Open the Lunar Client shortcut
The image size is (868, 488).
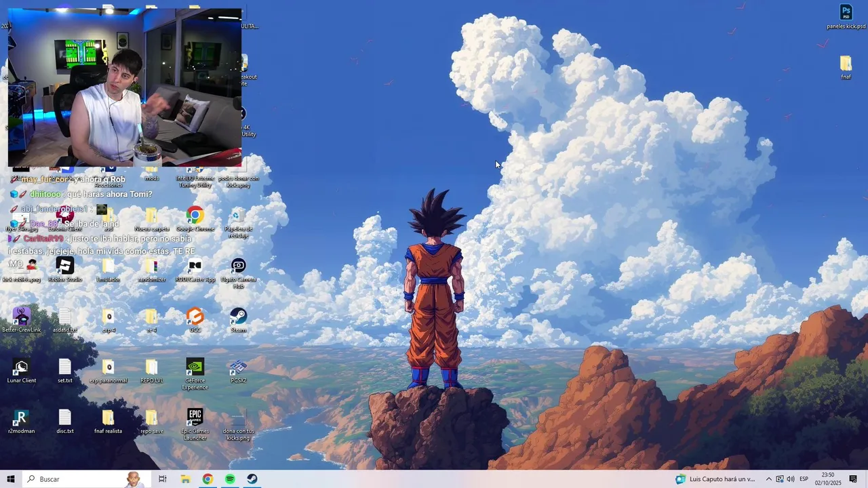22,371
